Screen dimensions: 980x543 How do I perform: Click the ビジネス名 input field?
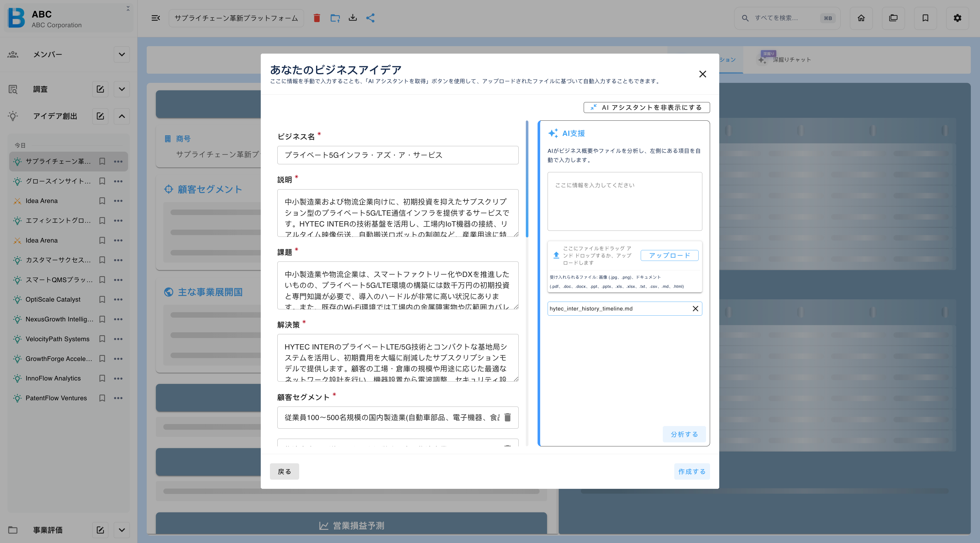pos(397,155)
